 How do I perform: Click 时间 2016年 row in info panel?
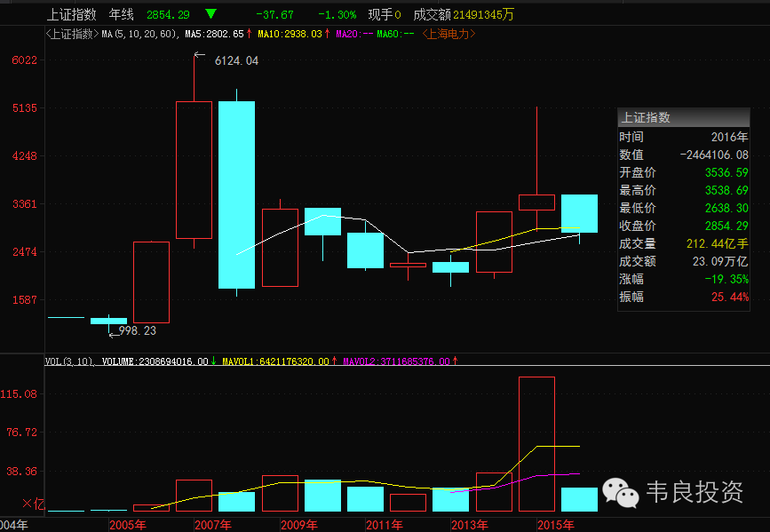tap(684, 137)
